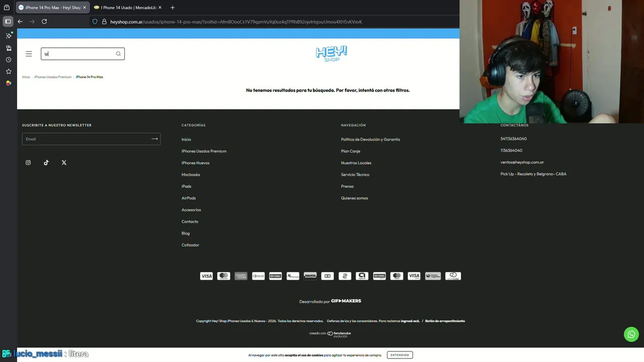Open iPhones Usados Premium footer category
Image resolution: width=644 pixels, height=362 pixels.
coord(204,151)
